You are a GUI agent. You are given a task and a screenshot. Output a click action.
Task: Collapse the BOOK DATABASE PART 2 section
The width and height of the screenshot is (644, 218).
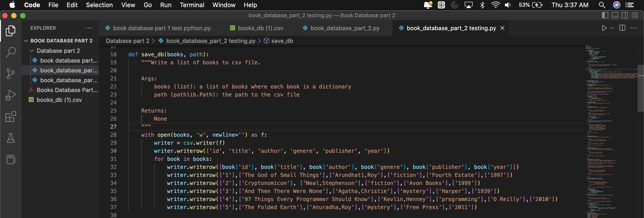[26, 41]
